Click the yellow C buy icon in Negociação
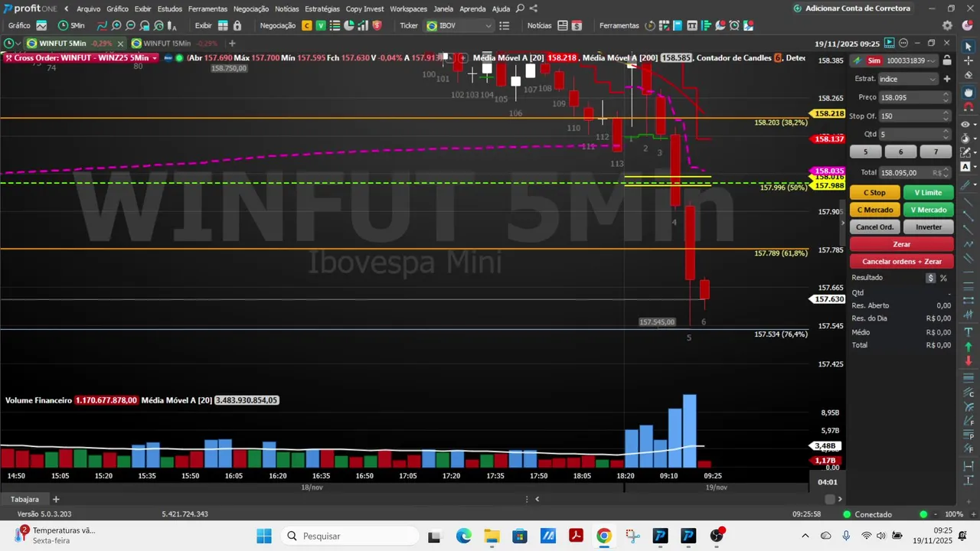Viewport: 980px width, 551px height. coord(307,25)
